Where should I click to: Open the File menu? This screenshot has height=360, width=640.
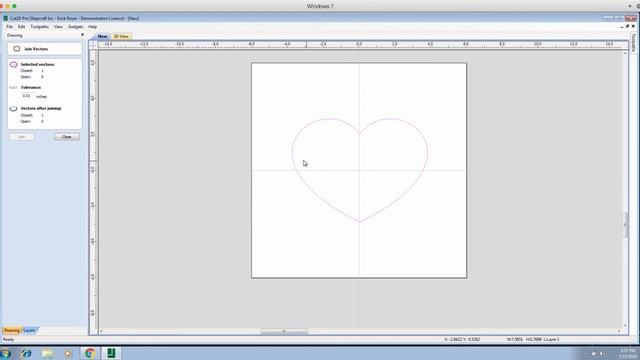click(9, 27)
